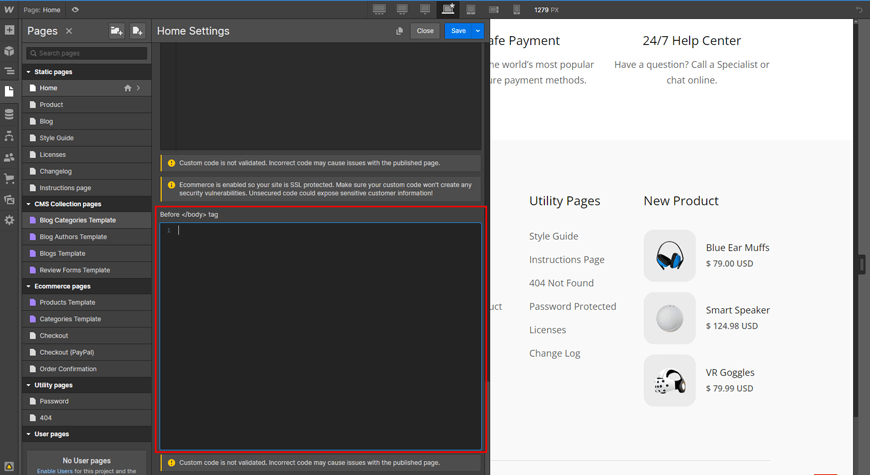Open the Settings gear in sidebar
The image size is (870, 475).
[x=9, y=220]
